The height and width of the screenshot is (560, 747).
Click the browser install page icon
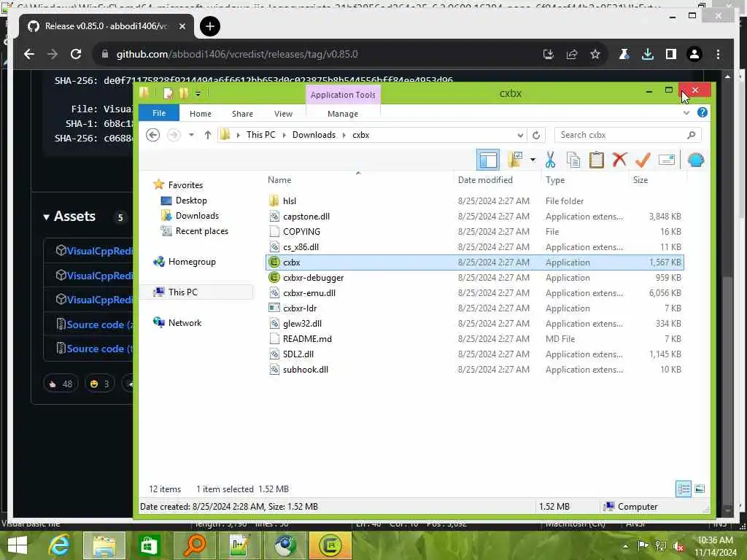click(549, 54)
